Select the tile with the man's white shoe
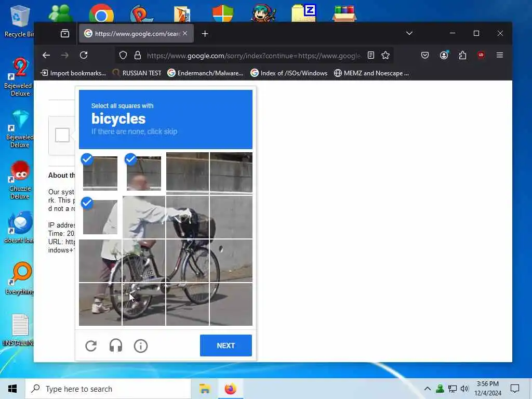The image size is (532, 399). click(100, 304)
